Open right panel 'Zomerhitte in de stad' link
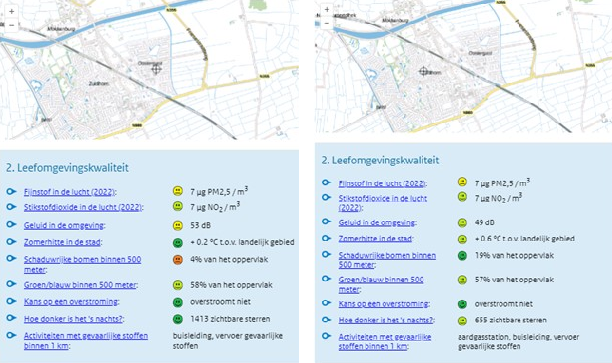 pos(375,238)
